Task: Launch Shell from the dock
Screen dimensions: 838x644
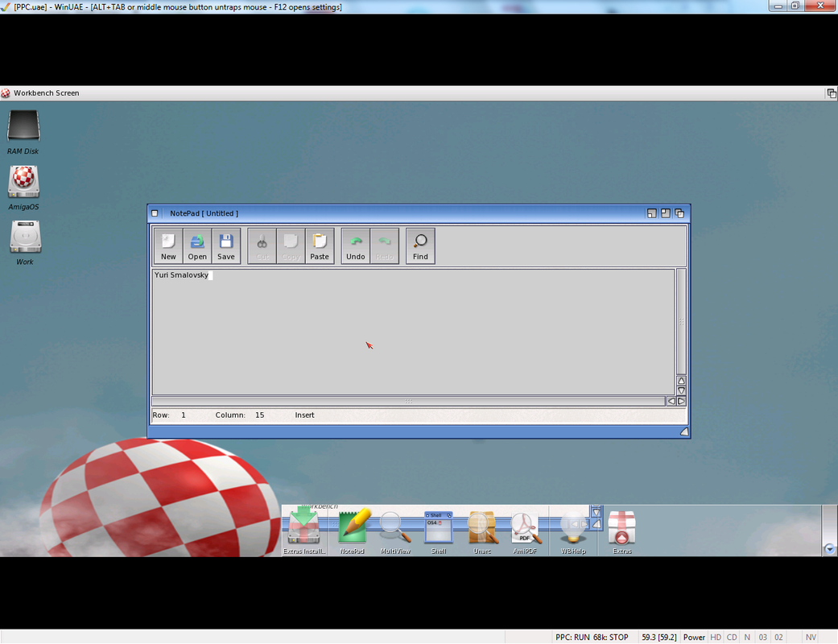Action: [x=439, y=532]
